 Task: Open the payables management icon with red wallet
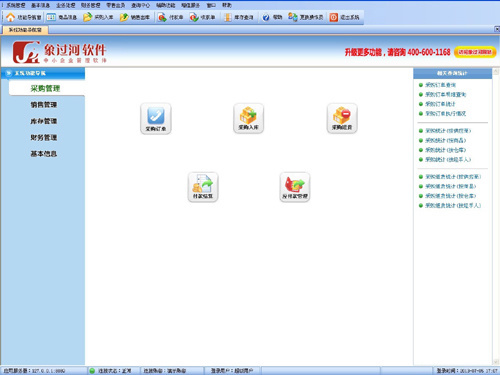(295, 187)
